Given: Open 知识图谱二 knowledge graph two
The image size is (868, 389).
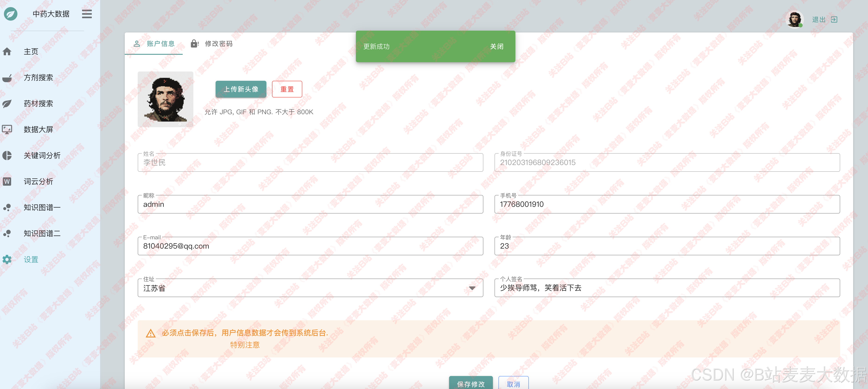Looking at the screenshot, I should coord(7,233).
